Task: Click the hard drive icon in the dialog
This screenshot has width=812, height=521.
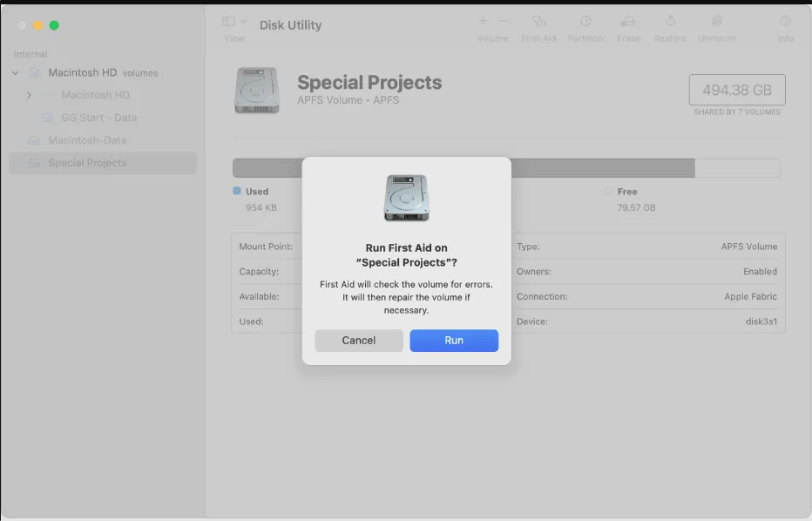Action: coord(407,198)
